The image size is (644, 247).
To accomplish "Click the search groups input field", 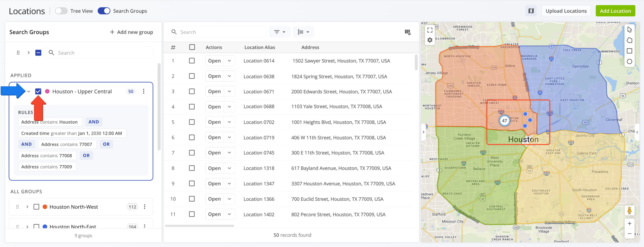I will coord(99,53).
